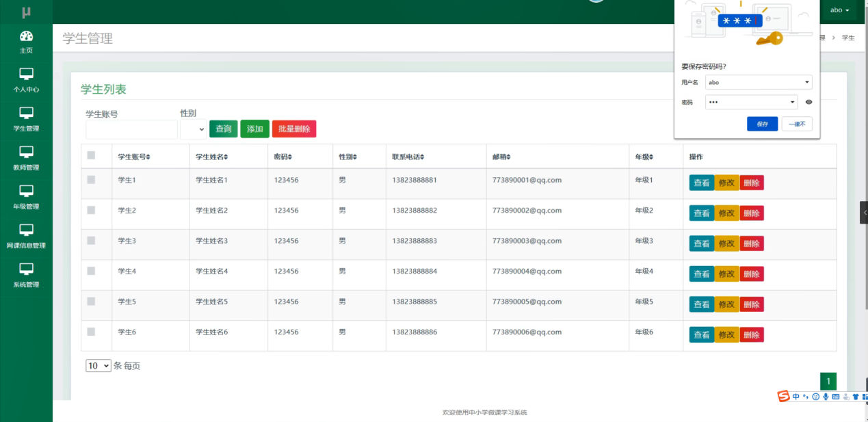The image size is (868, 422).
Task: Click 修改 for 学生2 row
Action: click(x=726, y=213)
